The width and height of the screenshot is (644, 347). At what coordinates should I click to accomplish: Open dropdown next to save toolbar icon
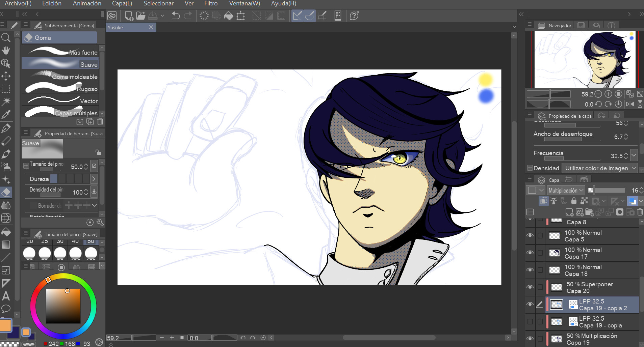pos(162,16)
